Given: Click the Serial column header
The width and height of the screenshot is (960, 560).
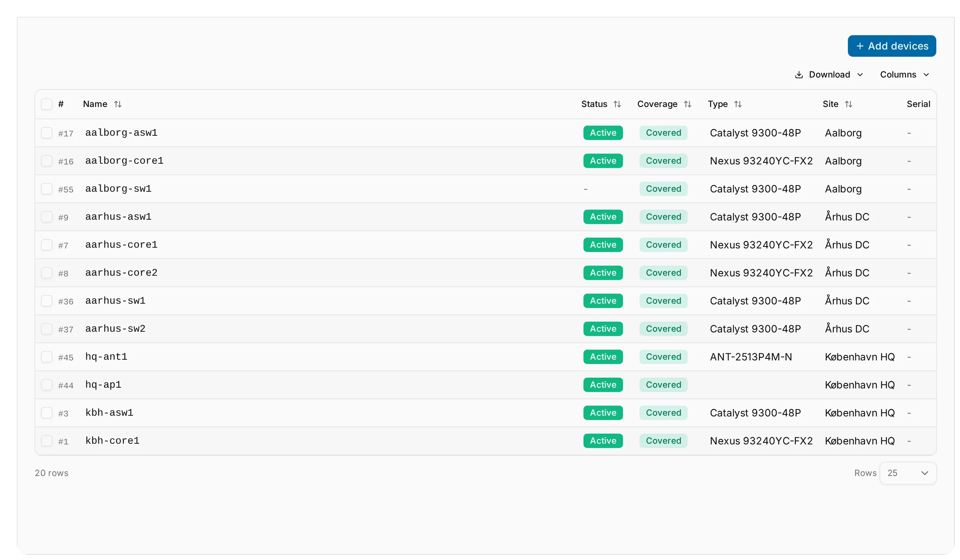Looking at the screenshot, I should [918, 104].
